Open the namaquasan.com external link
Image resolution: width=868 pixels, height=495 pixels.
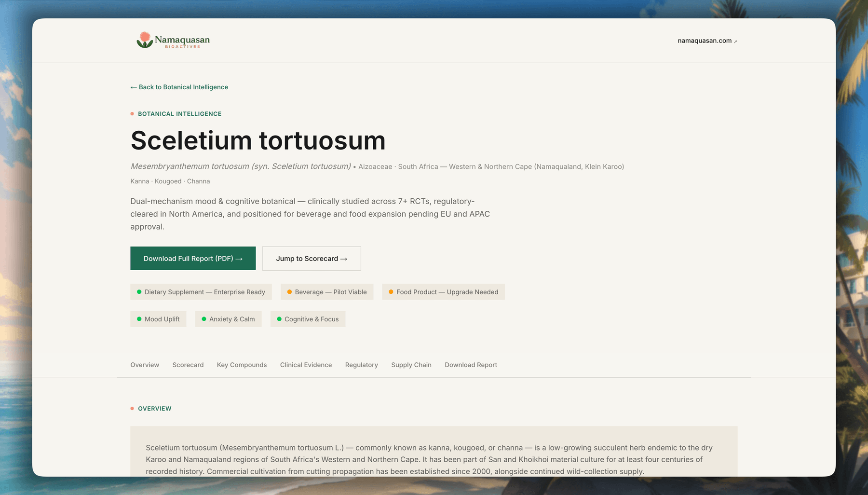tap(707, 41)
